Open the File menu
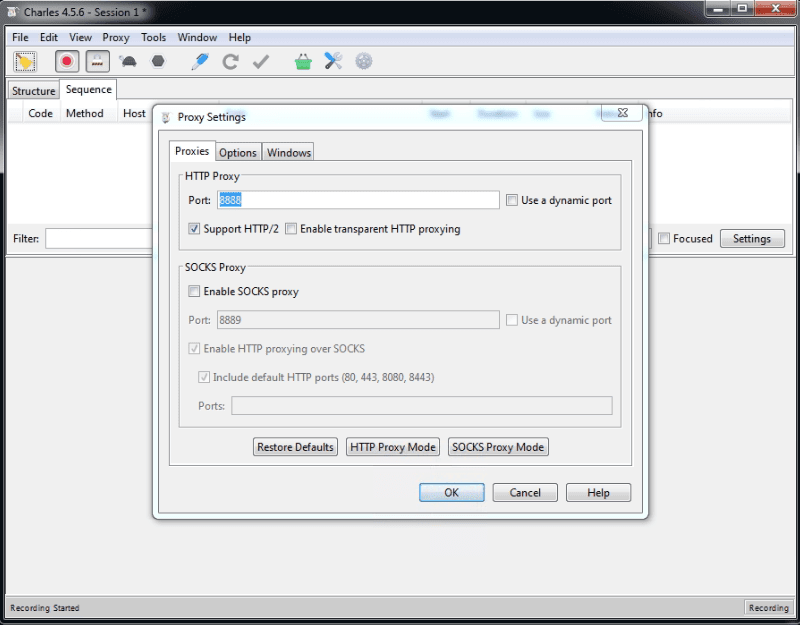This screenshot has width=800, height=625. (x=20, y=37)
